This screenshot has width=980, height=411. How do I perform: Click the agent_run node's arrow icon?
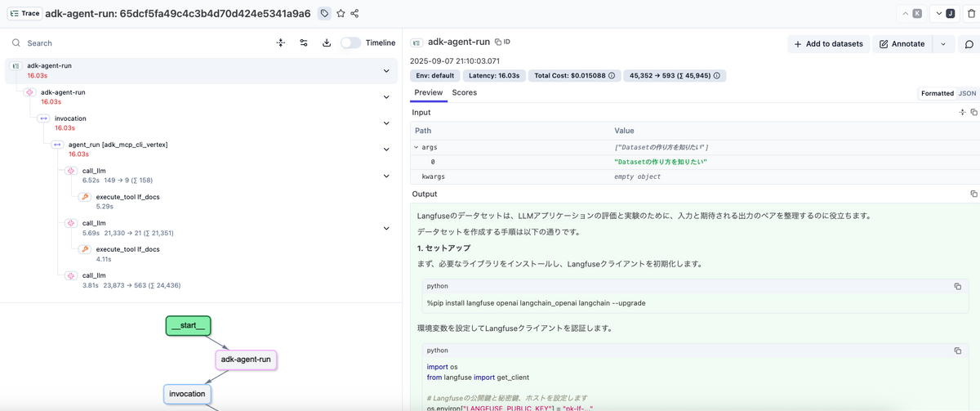[x=57, y=145]
